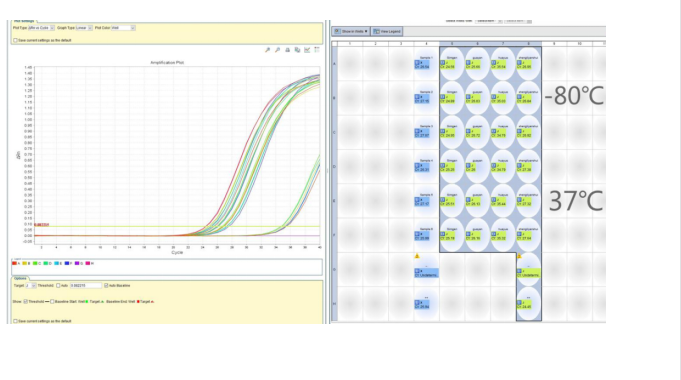This screenshot has height=380, width=681.
Task: Uncheck the Auto Baseline checkbox
Action: point(106,286)
